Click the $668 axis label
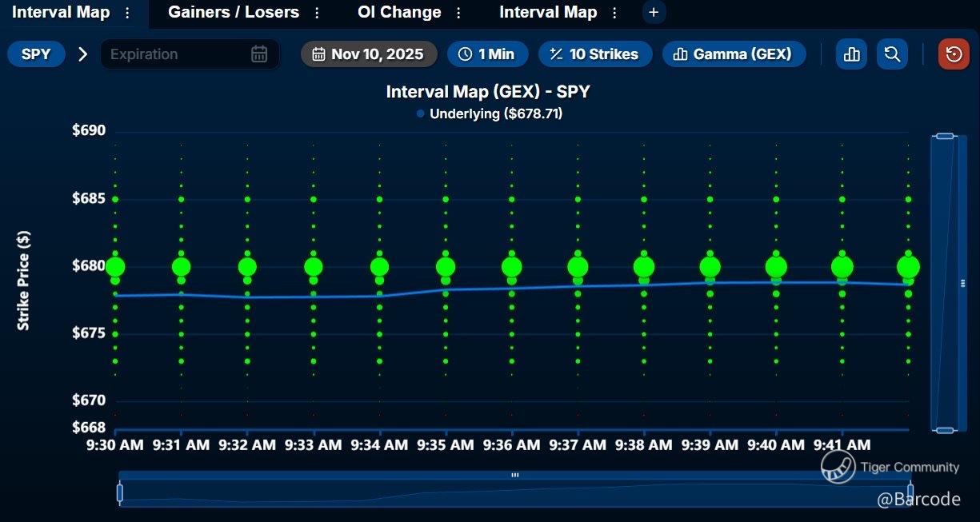The width and height of the screenshot is (980, 522). (x=89, y=428)
